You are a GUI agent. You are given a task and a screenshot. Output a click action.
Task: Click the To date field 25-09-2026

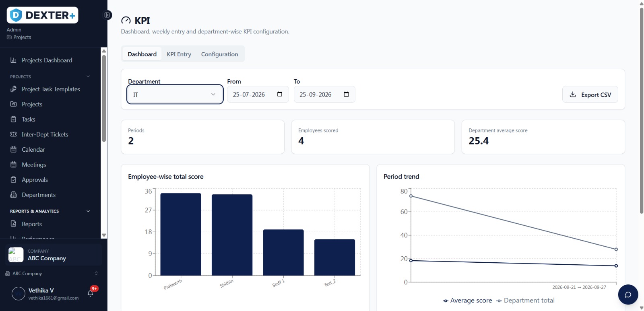coord(324,94)
